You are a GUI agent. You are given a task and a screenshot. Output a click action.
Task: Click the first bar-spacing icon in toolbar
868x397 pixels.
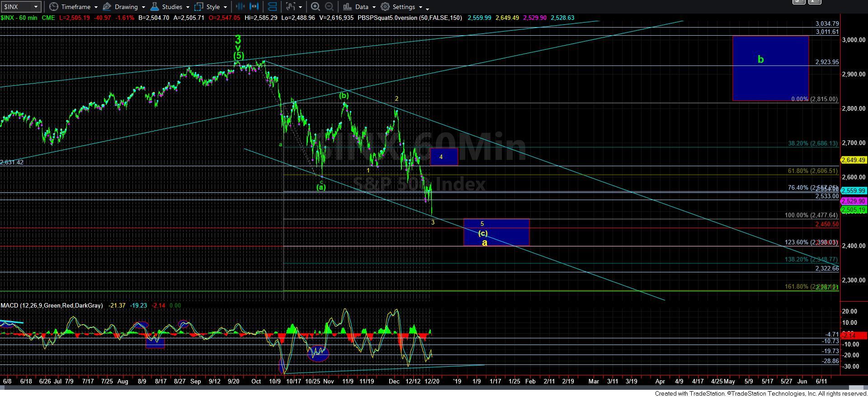240,7
